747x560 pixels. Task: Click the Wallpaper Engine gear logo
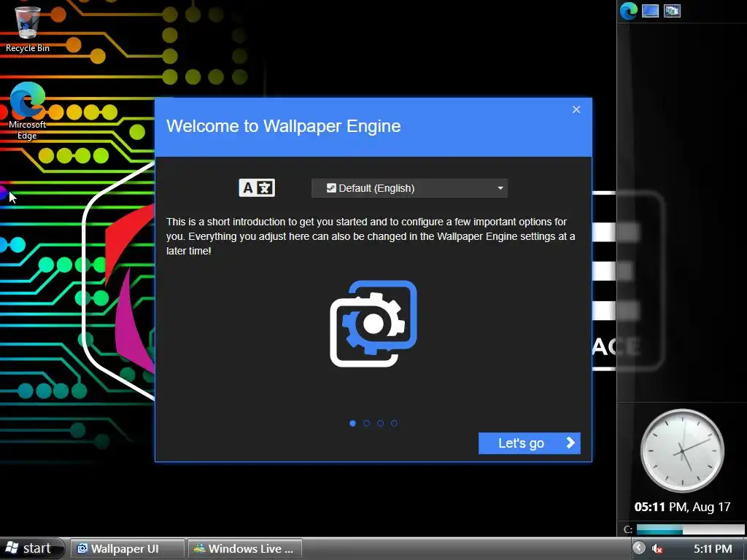pyautogui.click(x=373, y=324)
